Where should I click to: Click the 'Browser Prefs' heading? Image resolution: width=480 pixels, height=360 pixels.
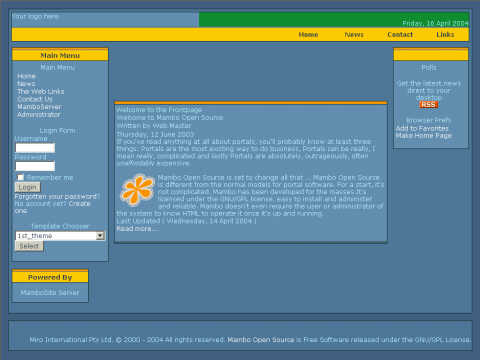(x=429, y=120)
